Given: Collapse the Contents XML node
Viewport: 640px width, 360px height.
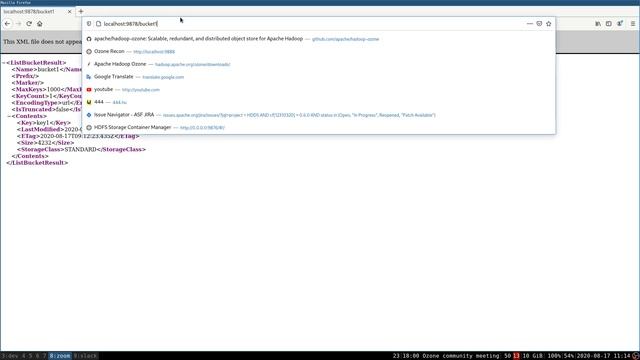Looking at the screenshot, I should click(9, 116).
